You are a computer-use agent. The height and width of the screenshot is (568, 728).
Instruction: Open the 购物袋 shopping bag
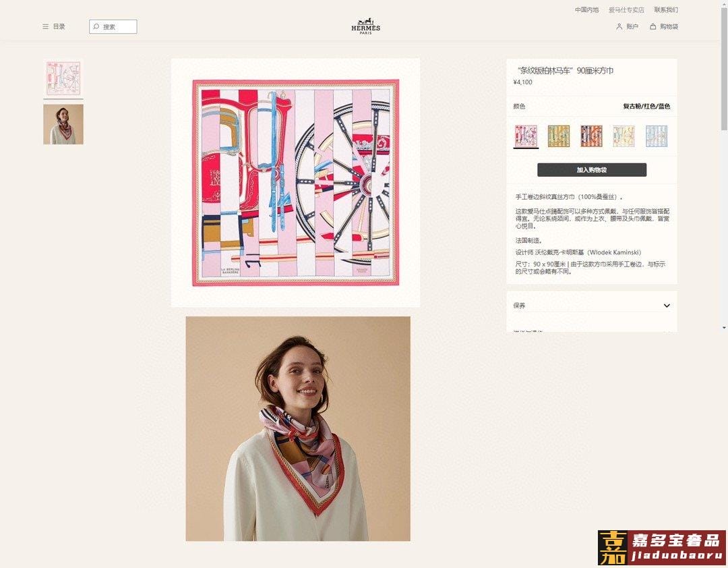tap(664, 26)
